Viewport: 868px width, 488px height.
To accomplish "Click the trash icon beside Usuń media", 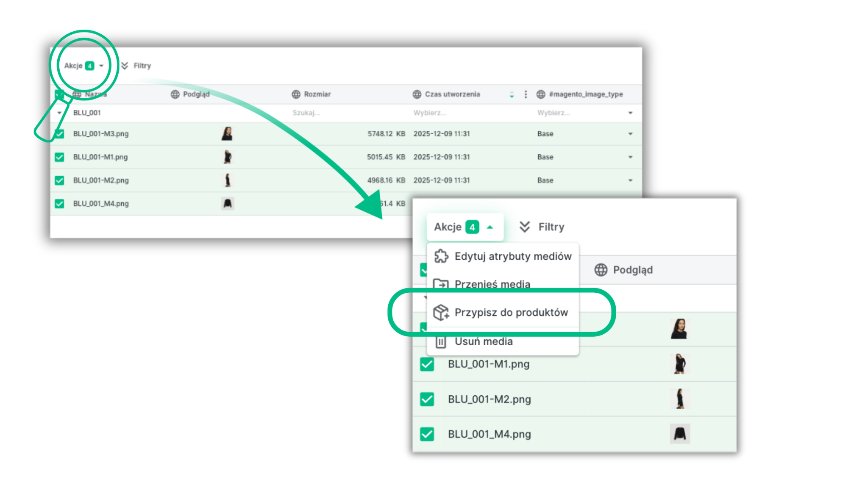I will (x=441, y=341).
